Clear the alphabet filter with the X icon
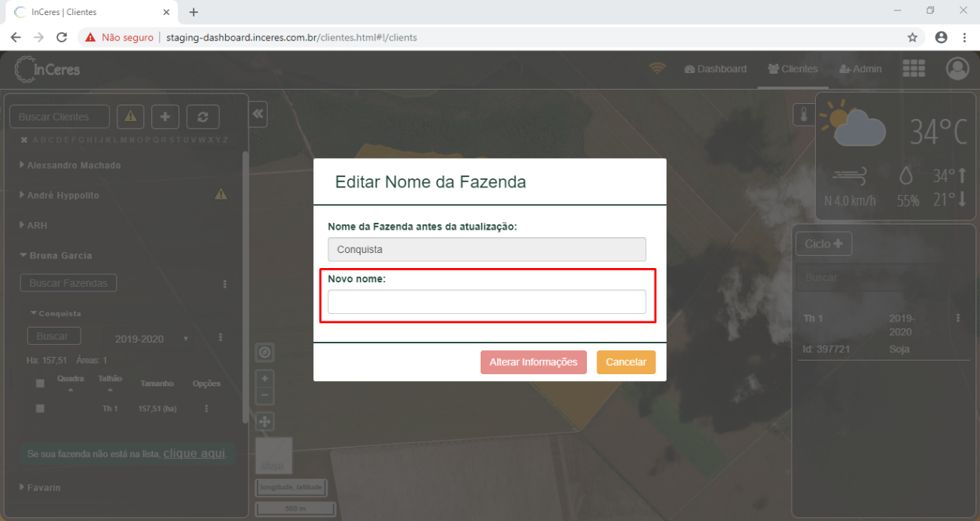 pyautogui.click(x=23, y=140)
